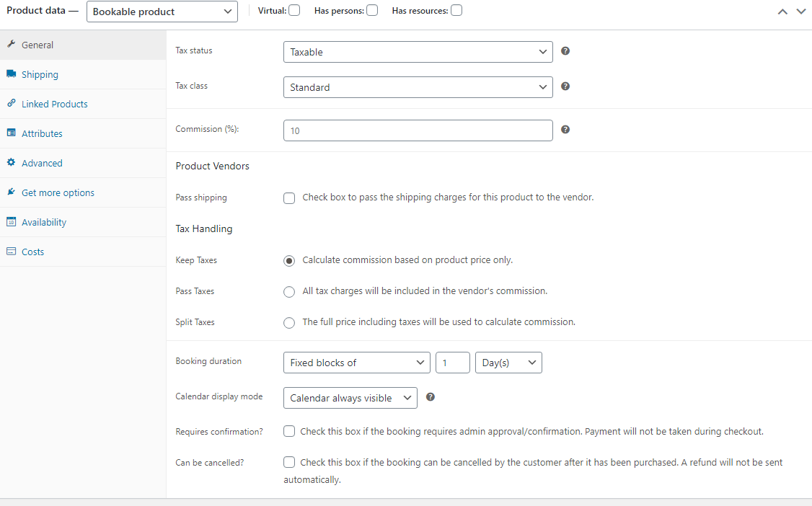Click the help icon beside Tax class
This screenshot has height=506, width=812.
[565, 86]
